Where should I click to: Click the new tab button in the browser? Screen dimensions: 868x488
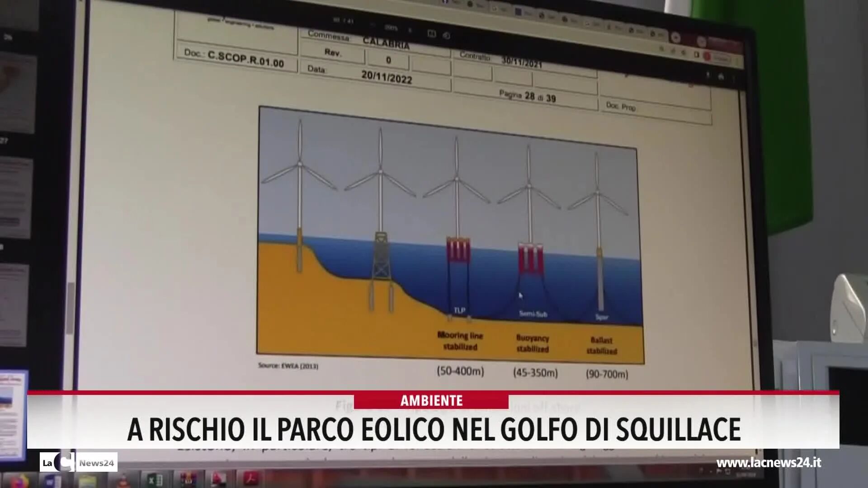[x=676, y=38]
